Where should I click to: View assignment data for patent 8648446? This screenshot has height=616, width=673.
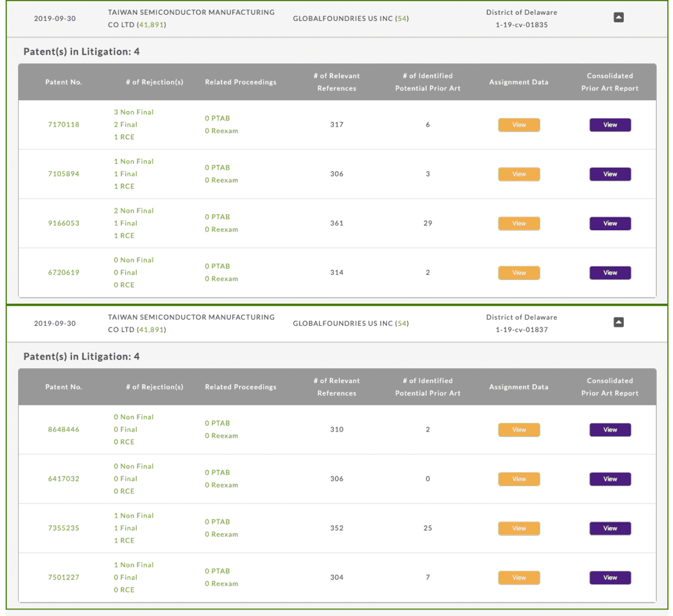pyautogui.click(x=519, y=430)
